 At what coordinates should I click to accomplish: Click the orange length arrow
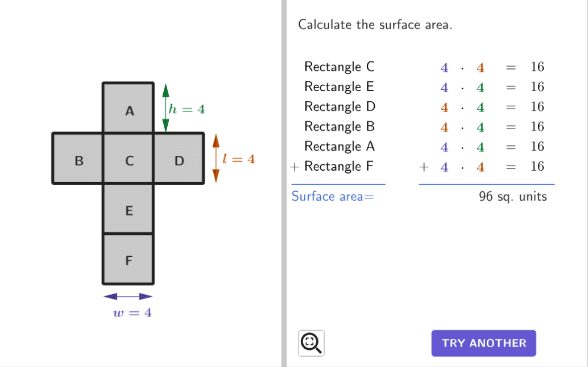coord(216,158)
